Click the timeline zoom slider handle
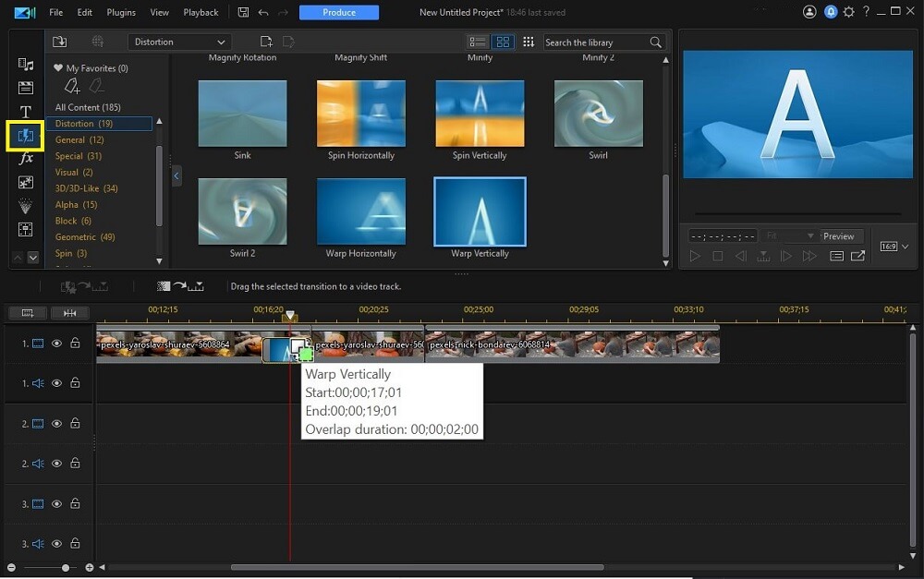 [66, 568]
